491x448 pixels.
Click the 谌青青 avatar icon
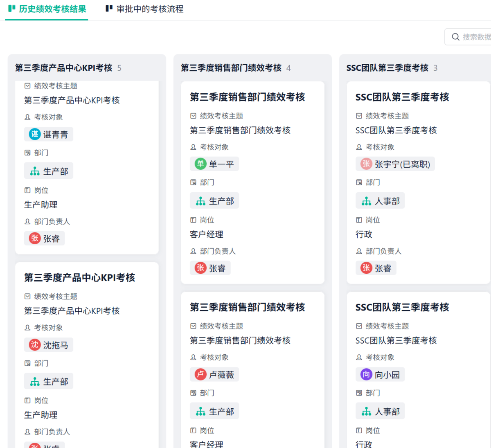[35, 134]
